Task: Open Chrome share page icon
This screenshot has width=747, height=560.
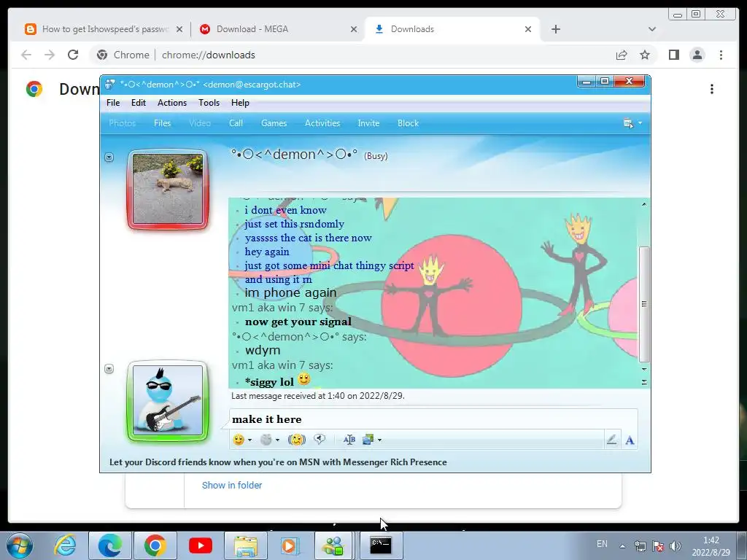Action: click(x=622, y=55)
